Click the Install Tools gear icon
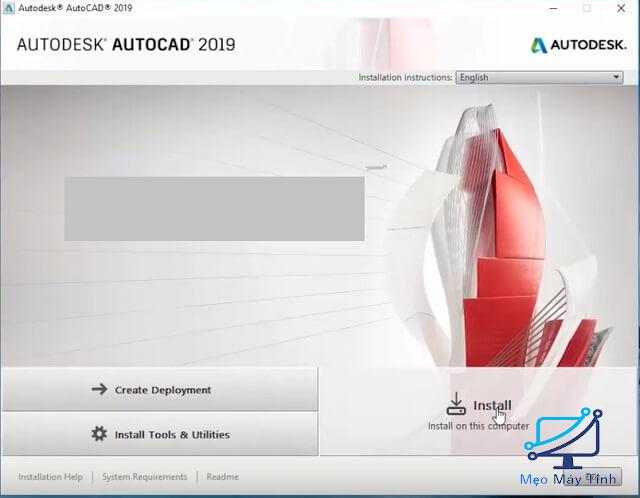 click(99, 434)
